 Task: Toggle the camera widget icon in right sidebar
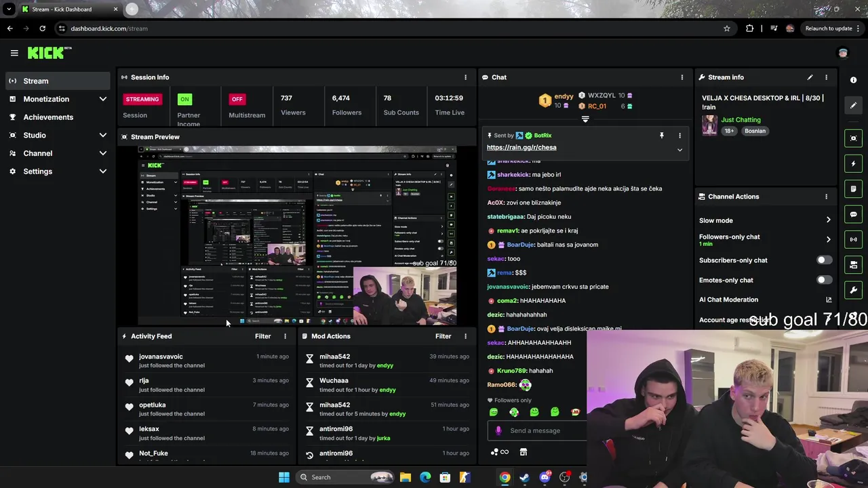[854, 264]
